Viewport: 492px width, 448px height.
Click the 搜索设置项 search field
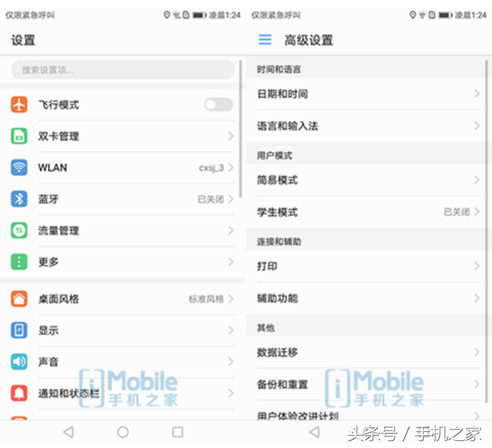click(122, 70)
